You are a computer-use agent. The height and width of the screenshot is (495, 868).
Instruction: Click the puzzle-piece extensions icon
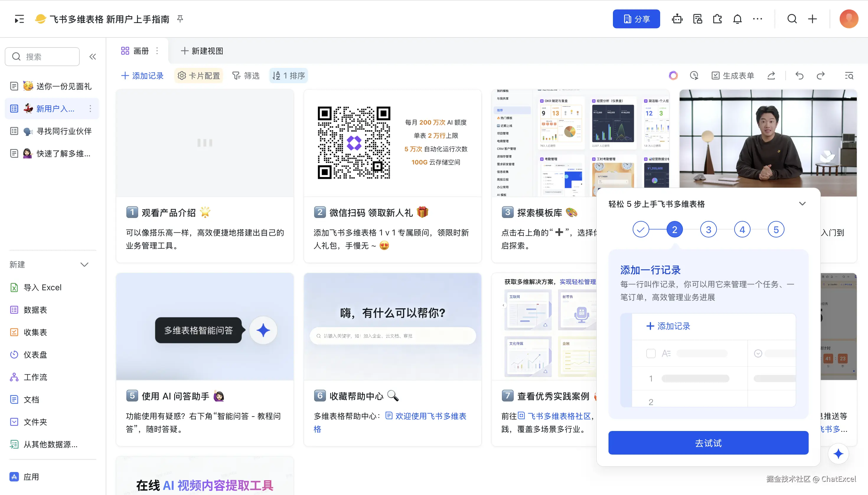point(717,19)
